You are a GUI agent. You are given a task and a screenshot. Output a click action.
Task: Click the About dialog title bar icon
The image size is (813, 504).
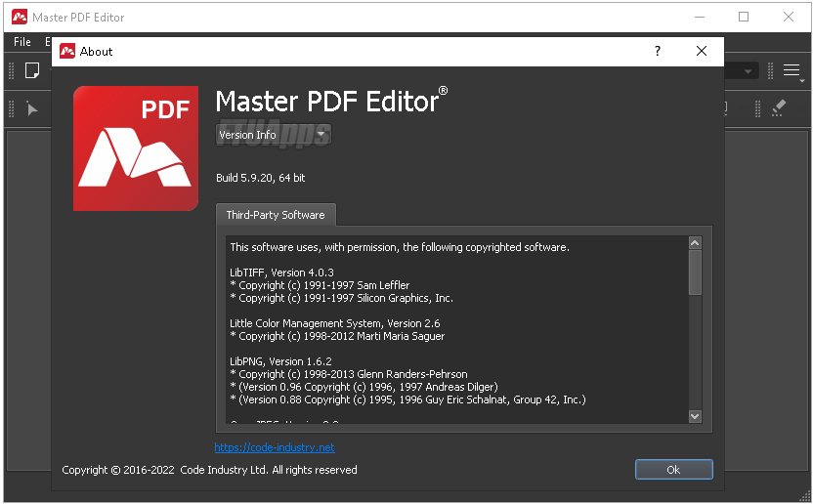click(x=67, y=51)
